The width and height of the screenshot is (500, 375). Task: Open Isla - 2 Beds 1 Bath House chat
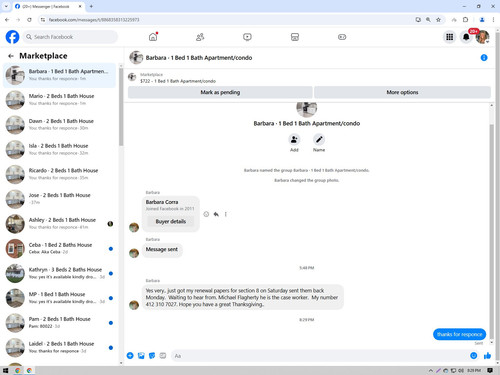(59, 149)
